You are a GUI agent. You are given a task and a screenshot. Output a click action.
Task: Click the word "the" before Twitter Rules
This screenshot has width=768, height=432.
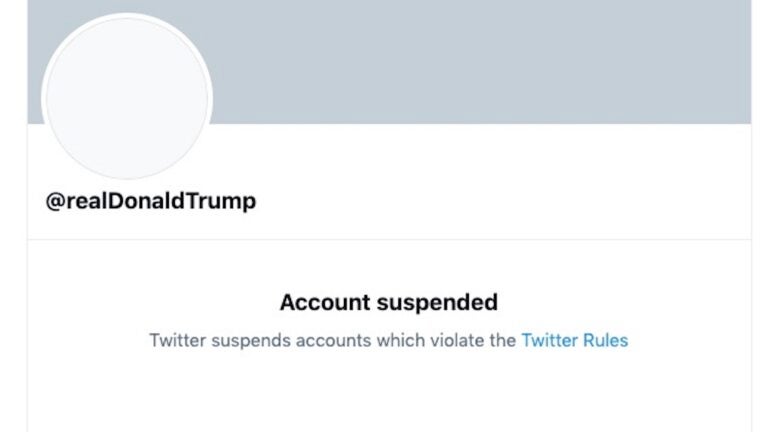coord(503,340)
